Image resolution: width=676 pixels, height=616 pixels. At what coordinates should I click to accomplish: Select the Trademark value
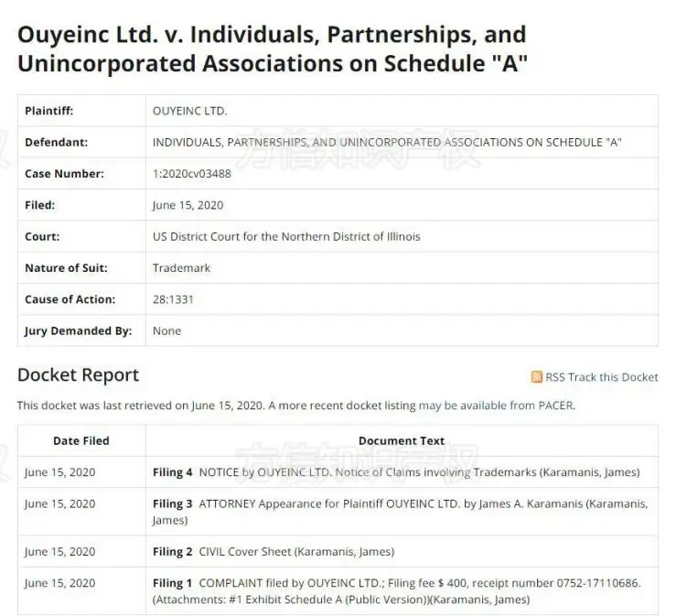(x=181, y=268)
